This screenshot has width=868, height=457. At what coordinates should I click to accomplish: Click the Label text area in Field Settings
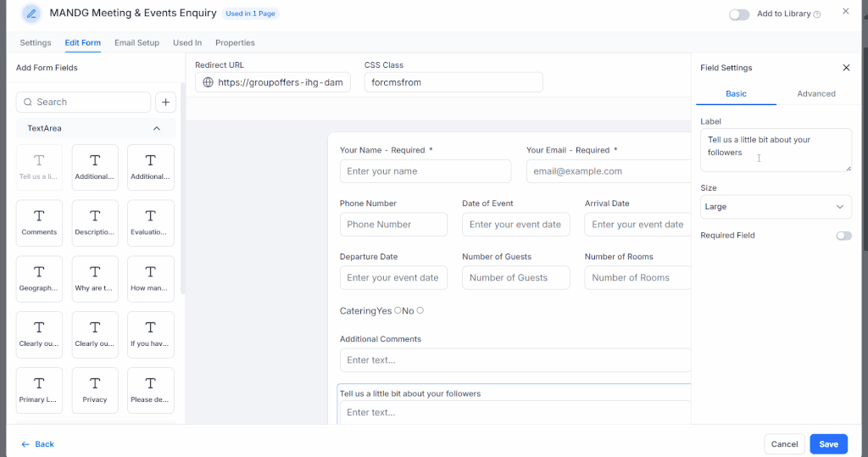[x=776, y=150]
